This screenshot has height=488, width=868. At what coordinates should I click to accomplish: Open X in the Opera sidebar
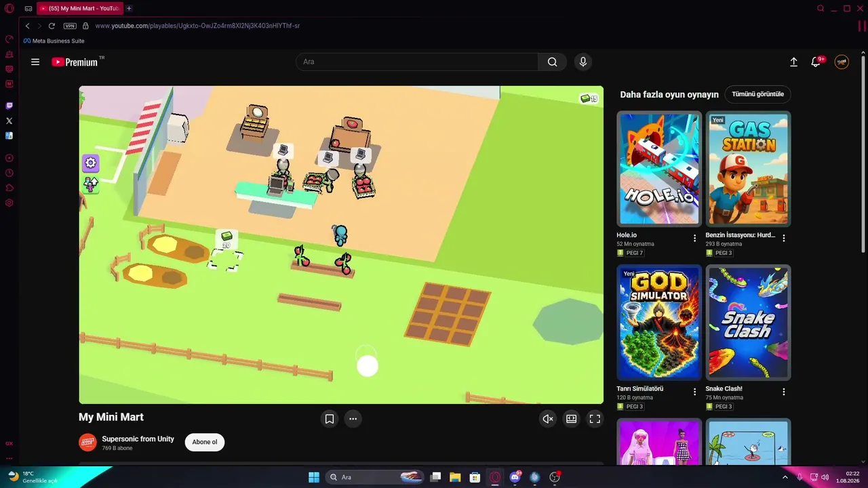[x=9, y=121]
